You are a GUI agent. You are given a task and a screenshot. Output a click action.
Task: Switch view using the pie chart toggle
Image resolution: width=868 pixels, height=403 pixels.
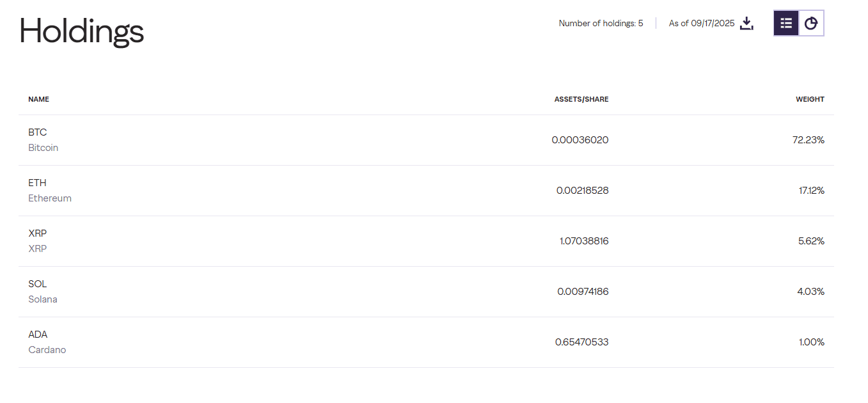(811, 22)
